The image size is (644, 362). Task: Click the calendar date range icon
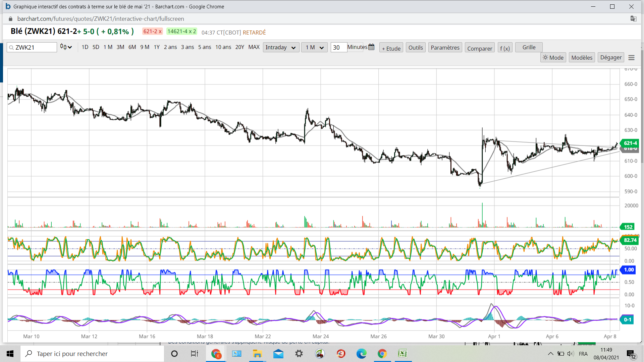[x=371, y=47]
